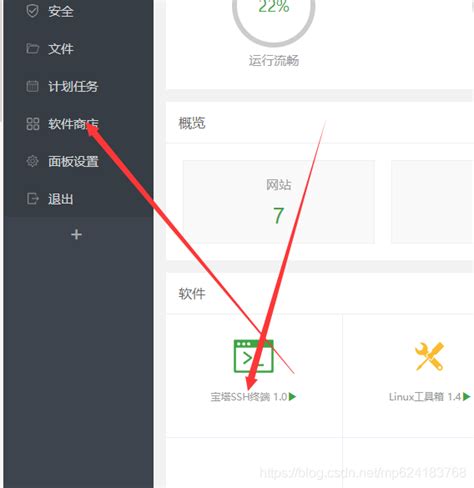474x488 pixels.
Task: Click the Linux工具箱 1.4 label
Action: 425,397
